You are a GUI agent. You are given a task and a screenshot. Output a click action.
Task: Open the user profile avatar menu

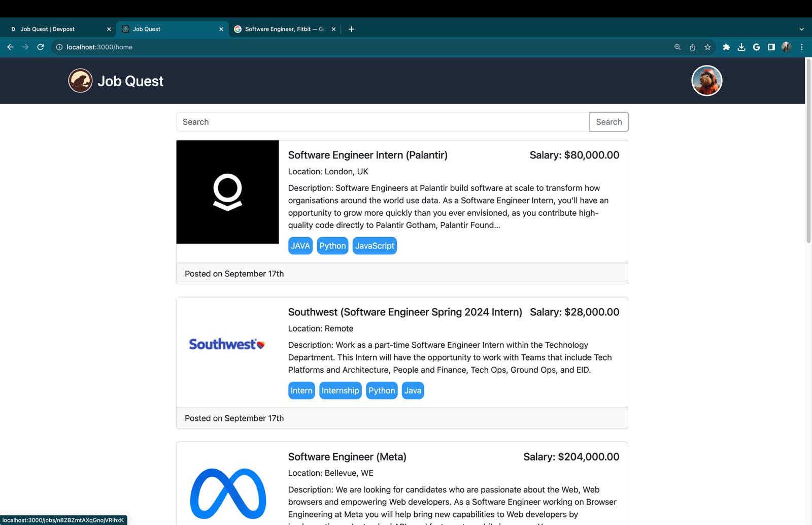coord(706,81)
